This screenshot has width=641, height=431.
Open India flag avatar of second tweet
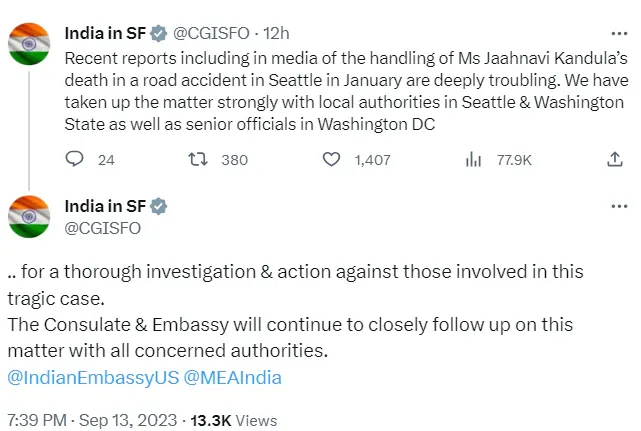click(x=29, y=217)
